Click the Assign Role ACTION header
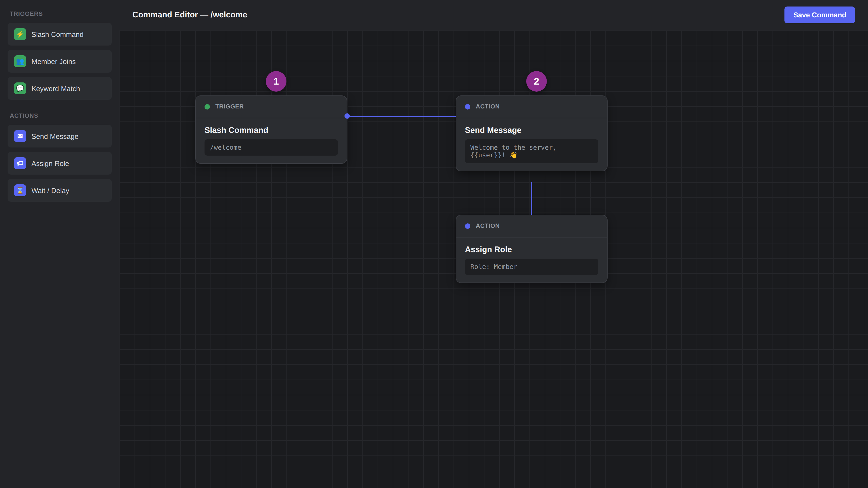This screenshot has width=868, height=488. (x=532, y=226)
